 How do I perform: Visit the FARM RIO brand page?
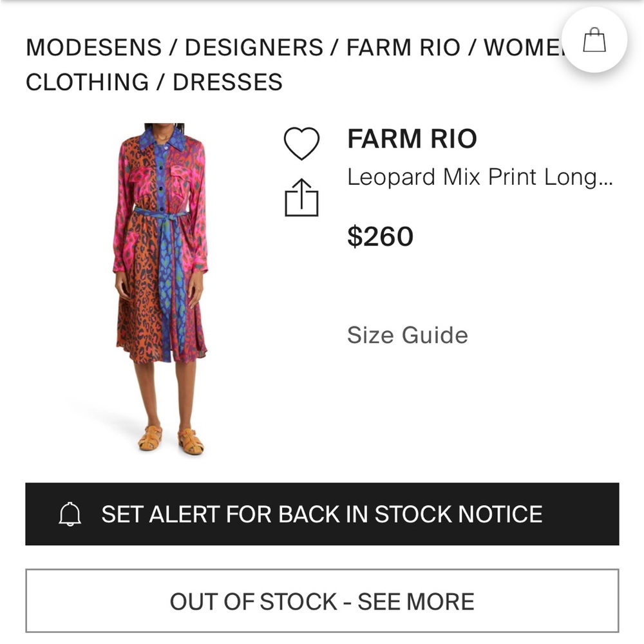pyautogui.click(x=412, y=138)
